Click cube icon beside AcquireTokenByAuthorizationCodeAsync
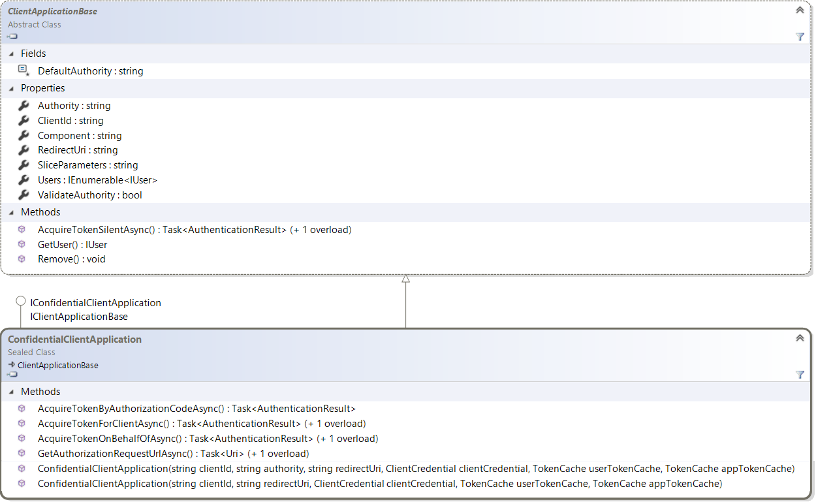This screenshot has width=816, height=504. pyautogui.click(x=22, y=408)
